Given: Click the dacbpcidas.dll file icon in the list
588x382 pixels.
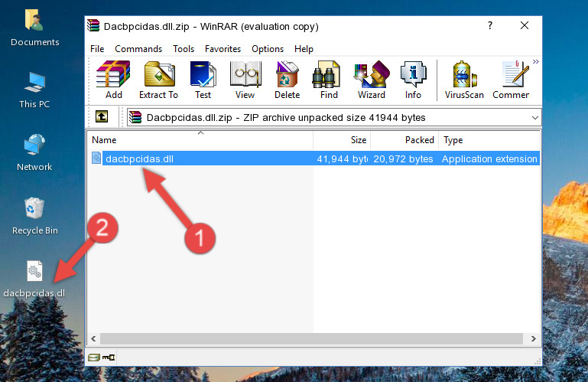Looking at the screenshot, I should click(96, 158).
